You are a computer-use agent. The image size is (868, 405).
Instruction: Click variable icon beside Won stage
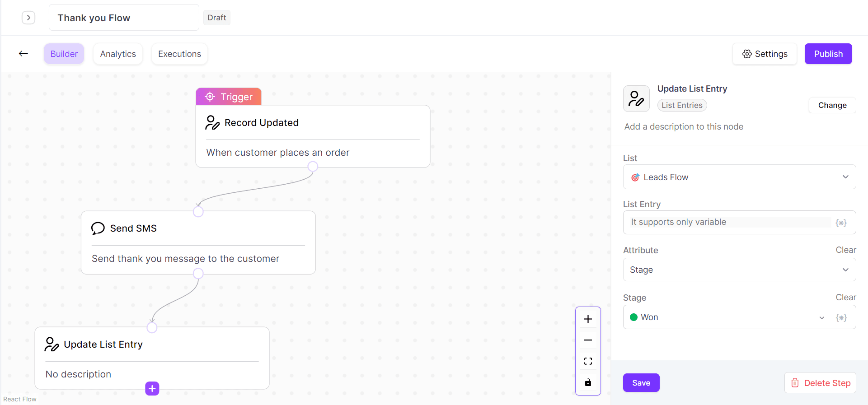pyautogui.click(x=841, y=317)
